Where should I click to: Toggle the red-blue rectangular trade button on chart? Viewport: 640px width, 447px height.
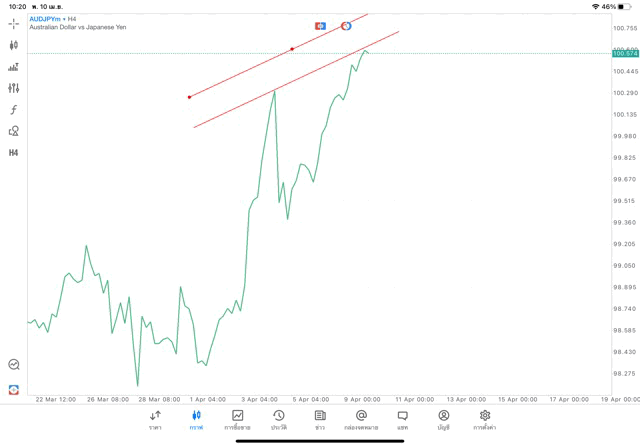click(320, 26)
